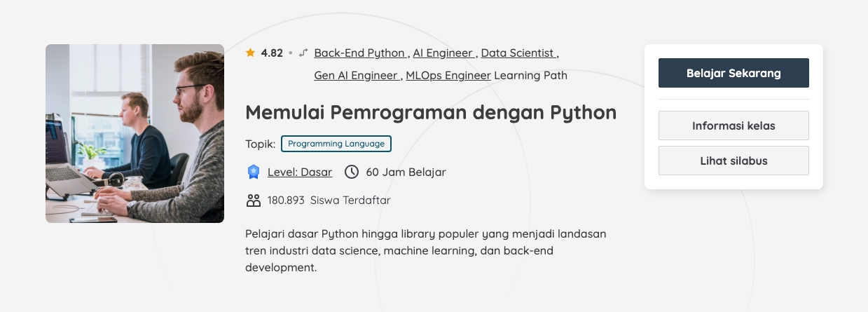
Task: Visit the MLOps Engineer learning path
Action: [x=448, y=75]
